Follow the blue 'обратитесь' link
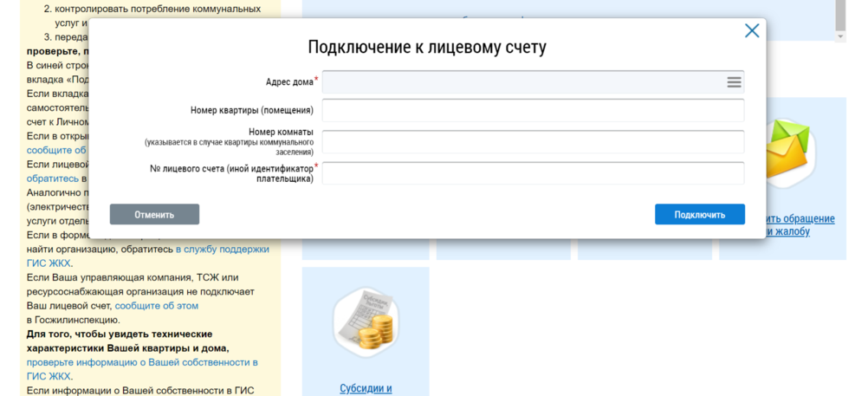The image size is (868, 396). point(52,178)
